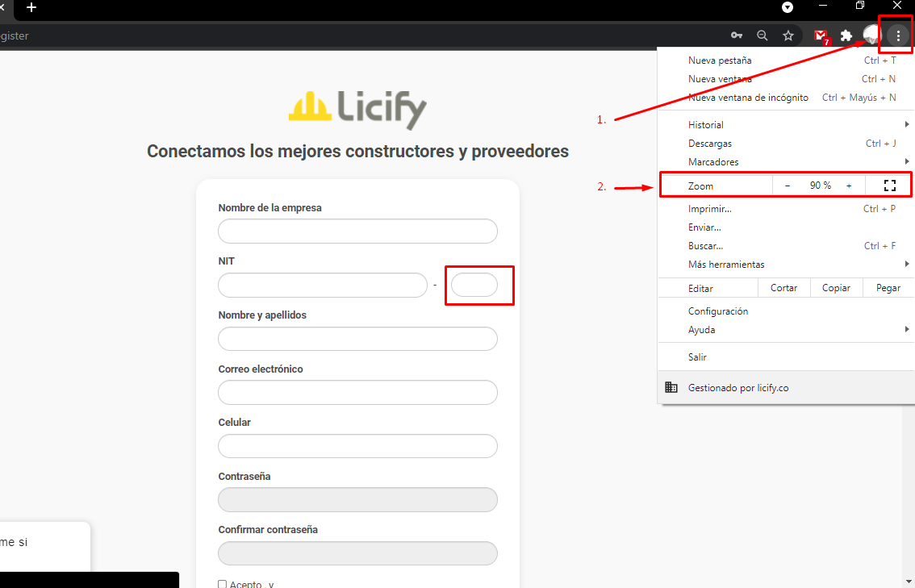Click Pegar in the Editar row
The height and width of the screenshot is (588, 915).
(888, 288)
